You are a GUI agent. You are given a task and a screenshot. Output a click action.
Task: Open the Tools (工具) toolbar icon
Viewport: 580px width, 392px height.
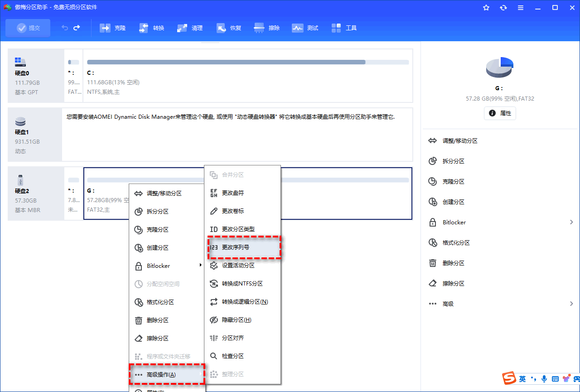point(344,28)
